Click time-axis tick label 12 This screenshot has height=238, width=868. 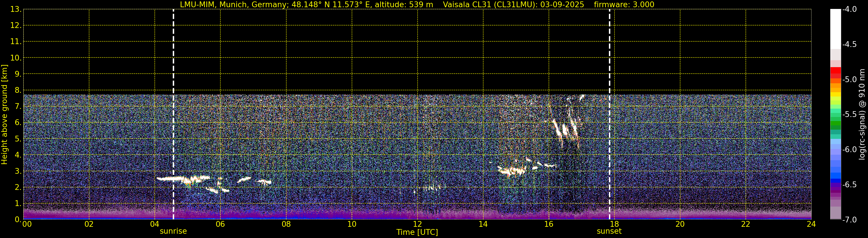click(x=417, y=224)
